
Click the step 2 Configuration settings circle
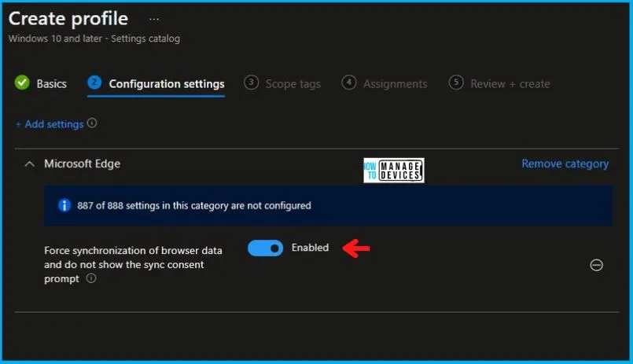tap(94, 83)
